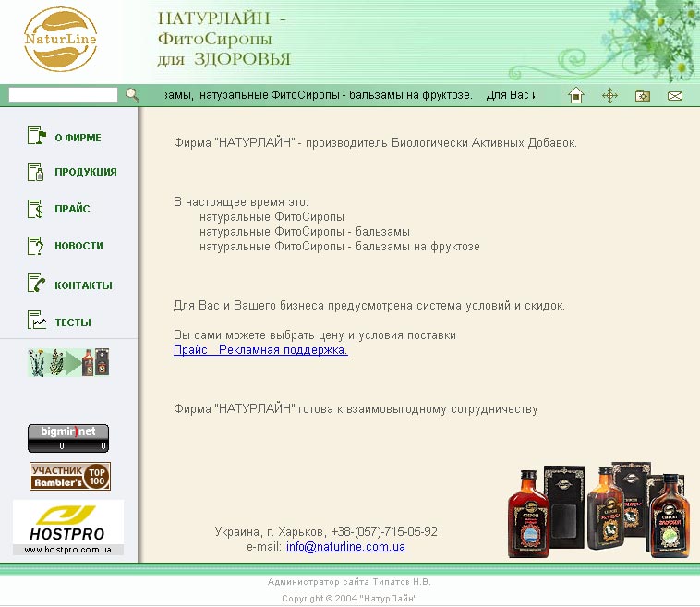Open the ПРОДУКЦИЯ menu item
The height and width of the screenshot is (607, 700).
86,172
